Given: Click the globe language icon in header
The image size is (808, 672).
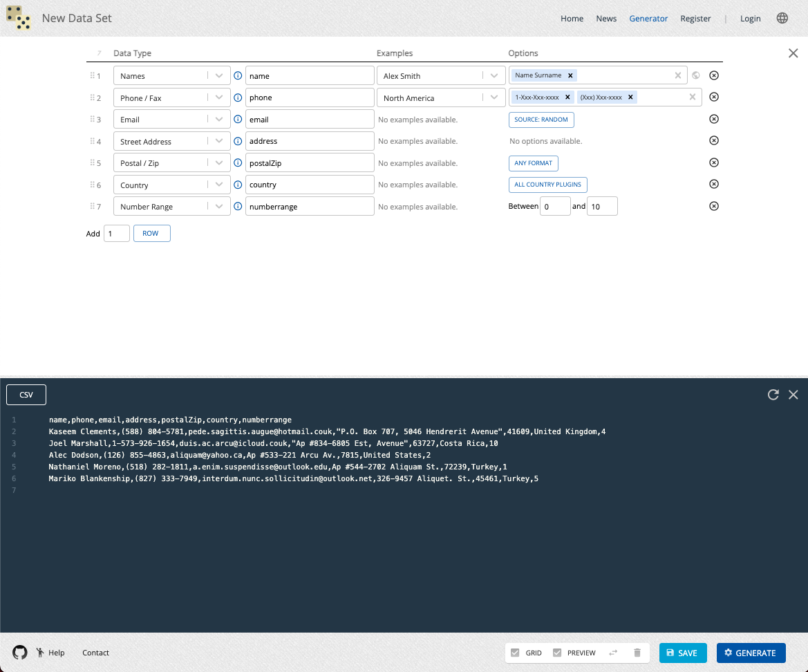Looking at the screenshot, I should 782,19.
